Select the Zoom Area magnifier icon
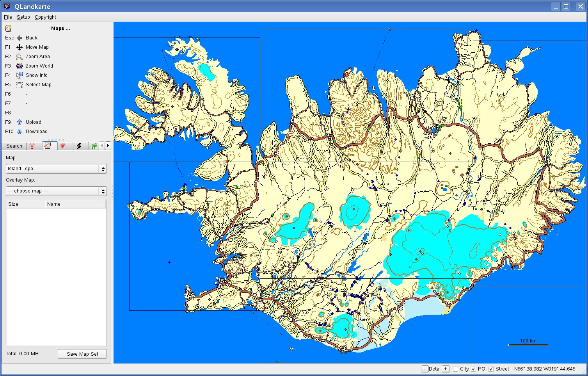This screenshot has height=376, width=588. pos(20,57)
